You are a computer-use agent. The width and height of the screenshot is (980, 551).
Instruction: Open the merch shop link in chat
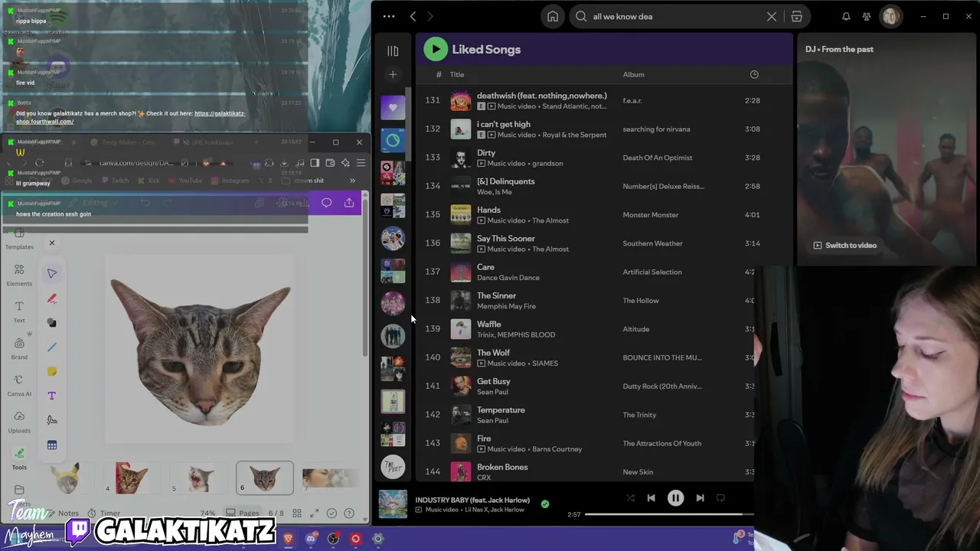coord(130,118)
